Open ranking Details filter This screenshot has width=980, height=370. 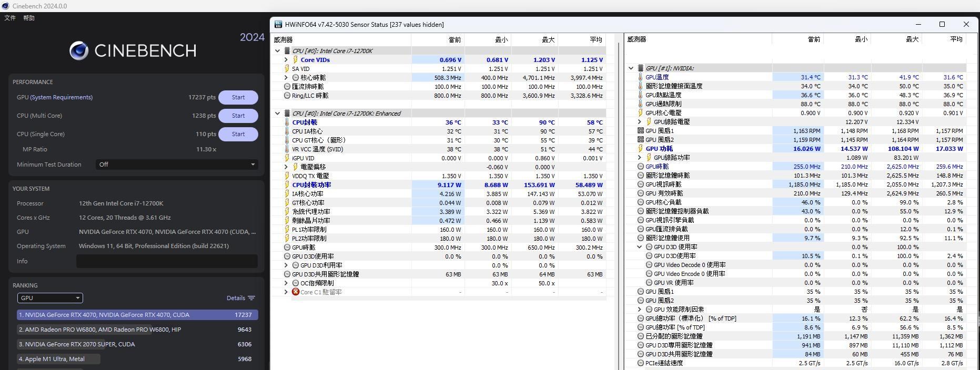[x=241, y=298]
